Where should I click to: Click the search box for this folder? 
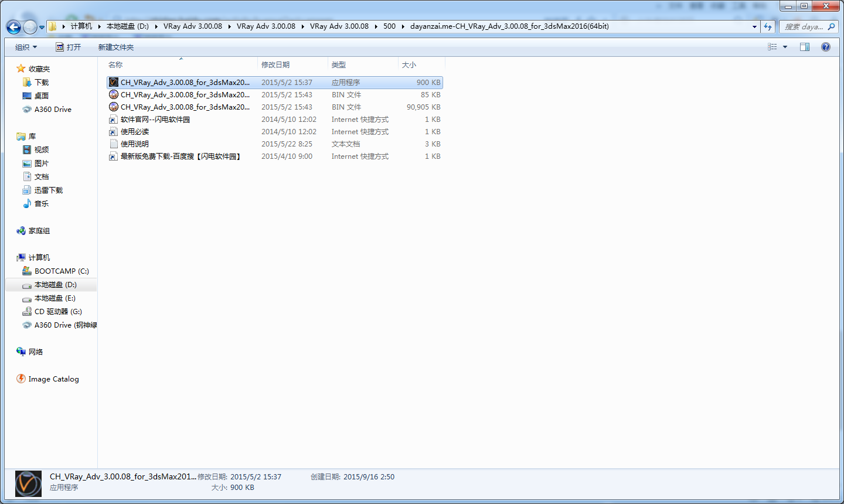[808, 26]
